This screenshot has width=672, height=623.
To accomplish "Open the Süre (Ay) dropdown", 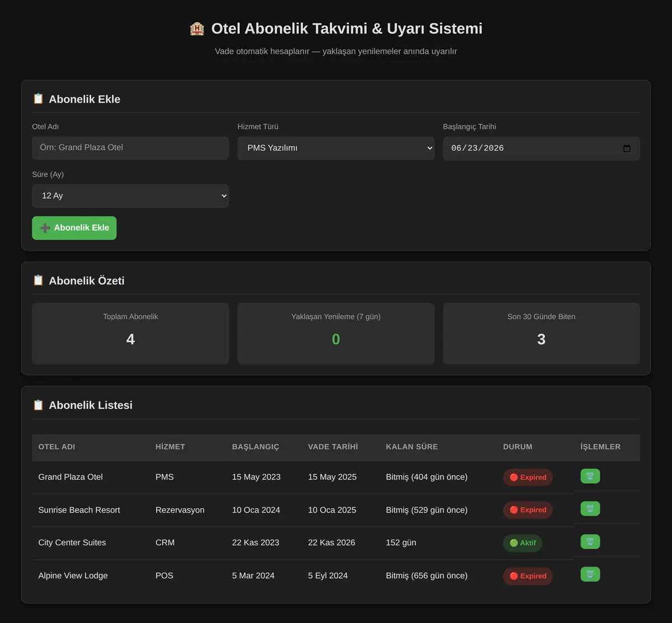I will 130,196.
